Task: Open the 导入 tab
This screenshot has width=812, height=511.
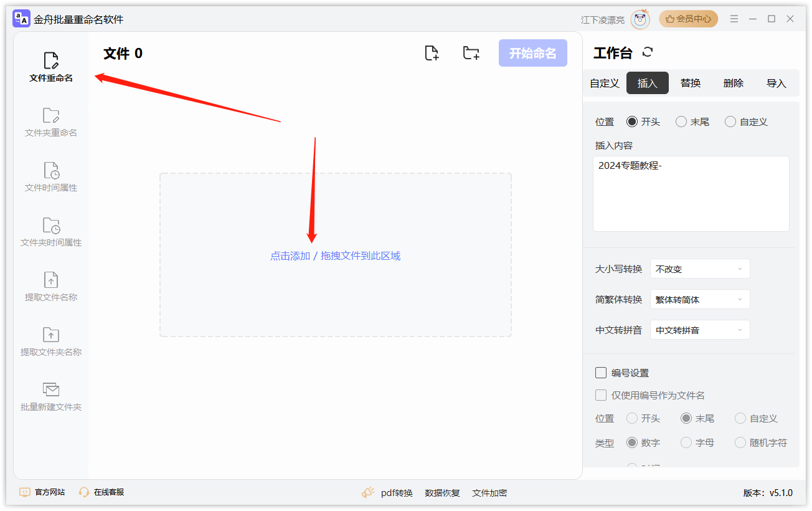Action: pyautogui.click(x=777, y=82)
